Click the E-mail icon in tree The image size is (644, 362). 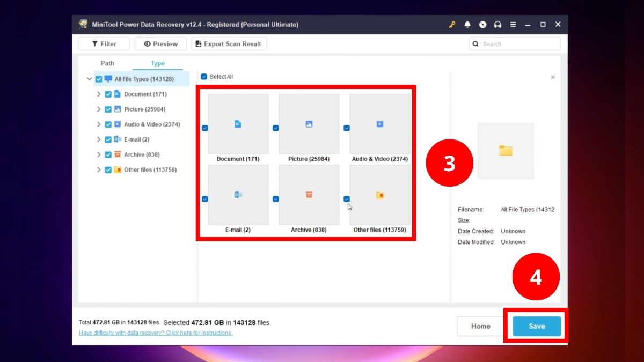coord(118,139)
